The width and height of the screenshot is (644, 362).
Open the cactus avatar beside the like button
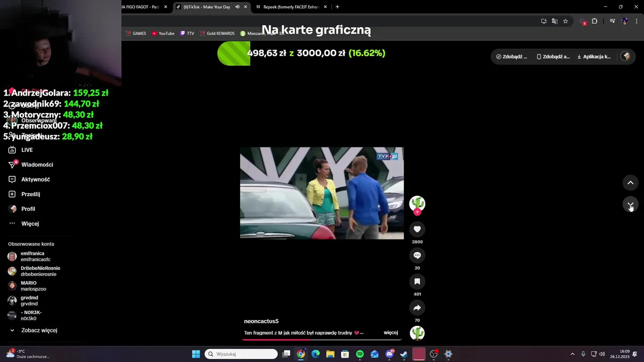[417, 203]
